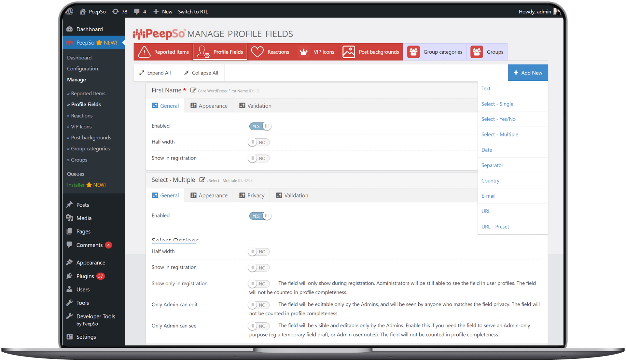626x364 pixels.
Task: Click the WordPress logo icon
Action: point(69,12)
